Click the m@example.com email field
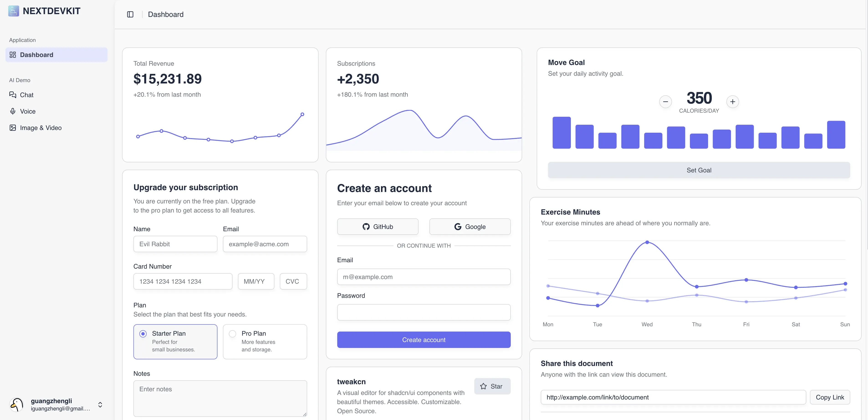Viewport: 868px width, 420px height. pyautogui.click(x=424, y=277)
